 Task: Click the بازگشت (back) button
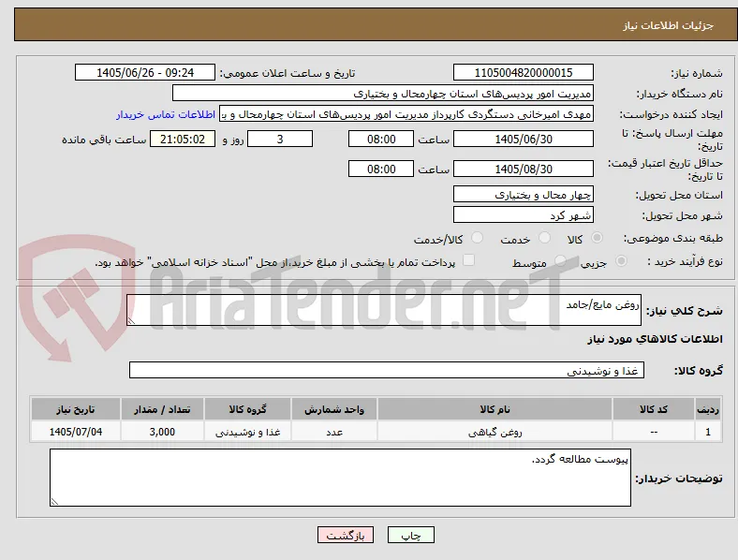tap(345, 535)
